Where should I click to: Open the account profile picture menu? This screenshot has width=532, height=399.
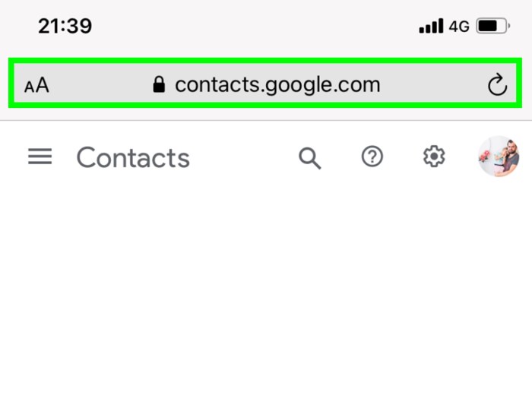(x=499, y=157)
